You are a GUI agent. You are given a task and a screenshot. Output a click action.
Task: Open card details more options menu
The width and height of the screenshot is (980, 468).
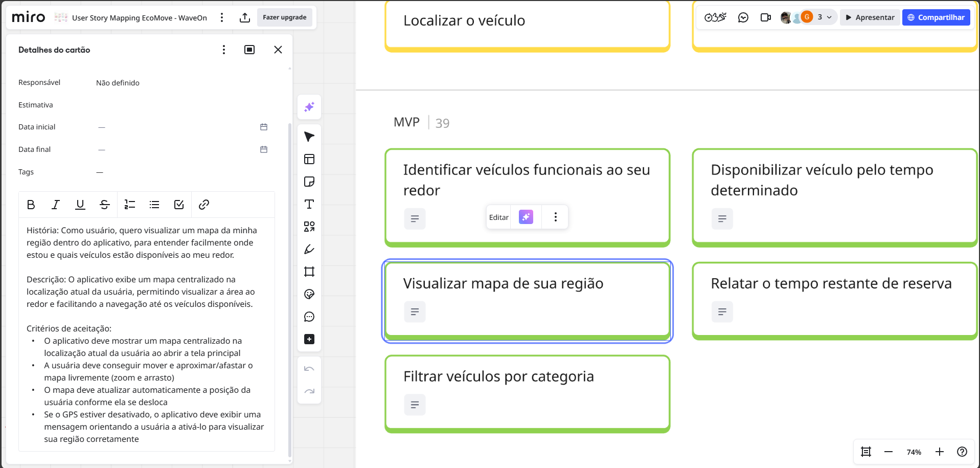224,50
